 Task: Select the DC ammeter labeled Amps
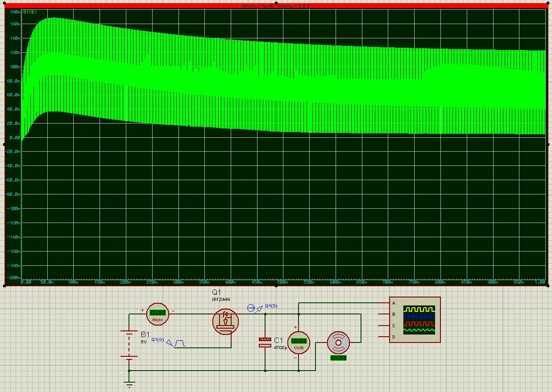(x=158, y=314)
